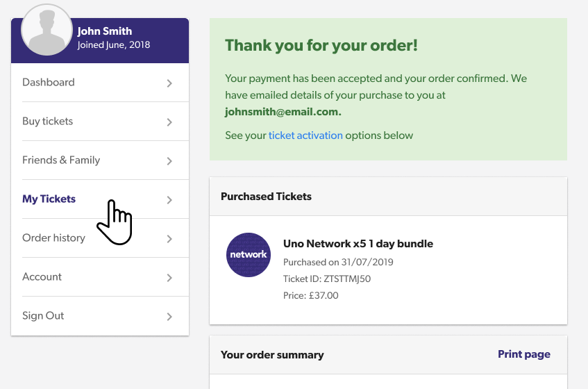Click John Smith's profile avatar

47,30
